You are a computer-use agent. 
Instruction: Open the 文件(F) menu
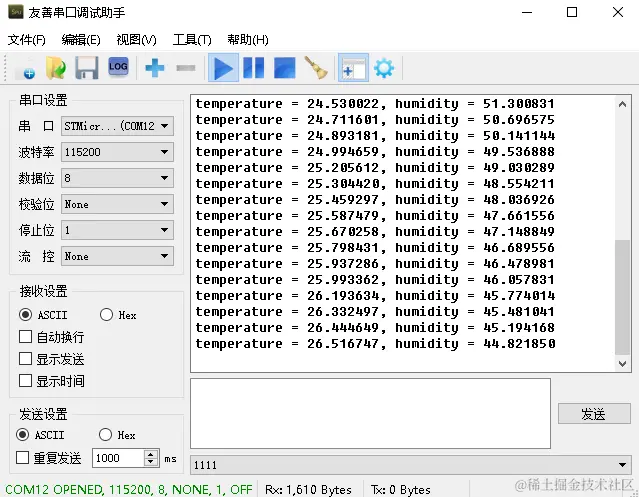(x=26, y=40)
